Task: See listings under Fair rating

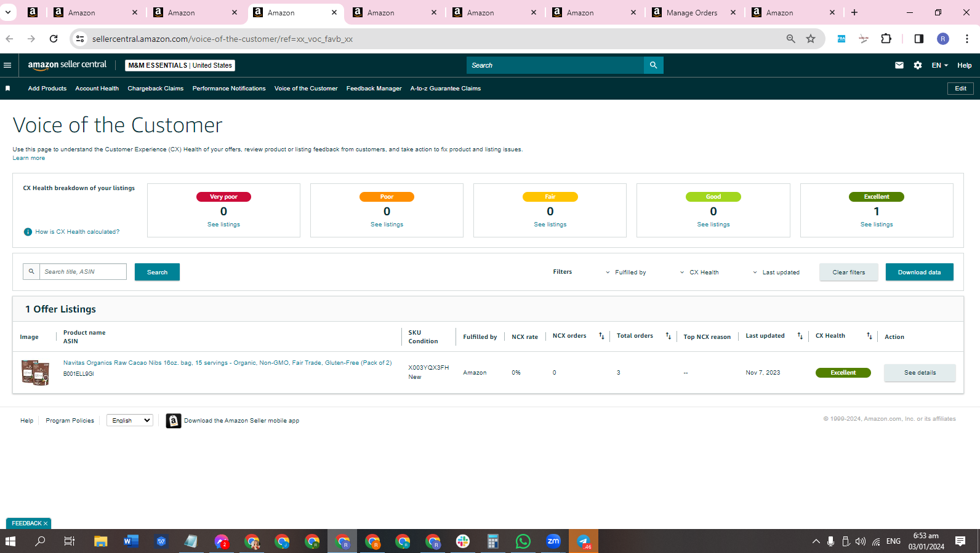Action: click(x=550, y=225)
